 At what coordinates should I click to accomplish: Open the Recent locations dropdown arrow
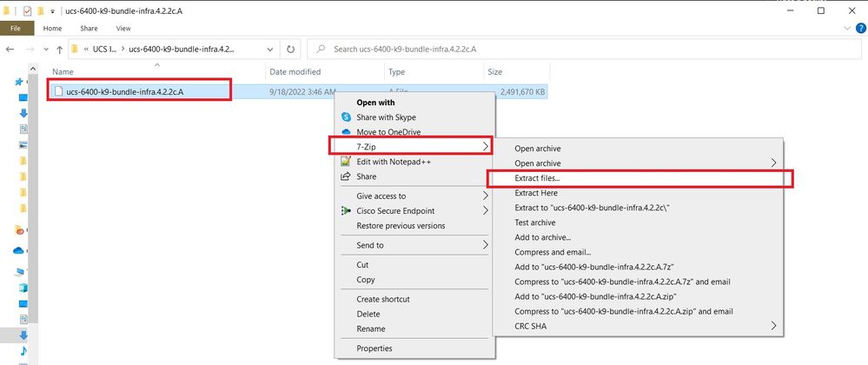(45, 50)
